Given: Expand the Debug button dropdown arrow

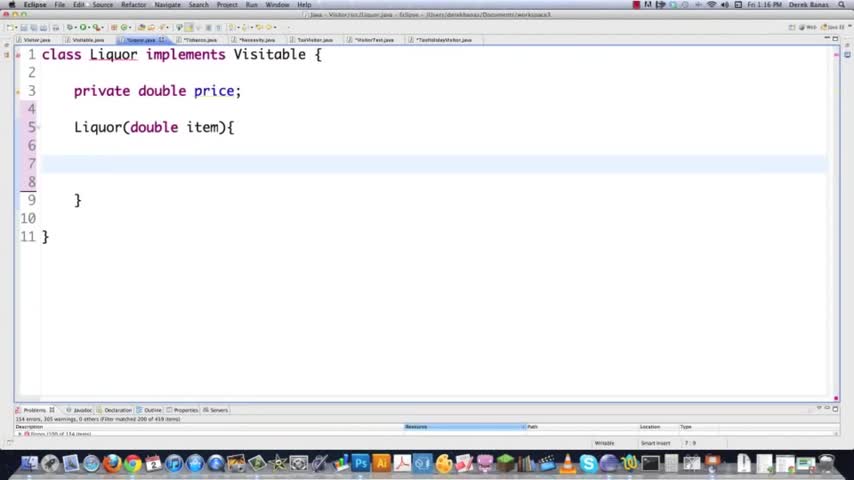Looking at the screenshot, I should tap(75, 27).
